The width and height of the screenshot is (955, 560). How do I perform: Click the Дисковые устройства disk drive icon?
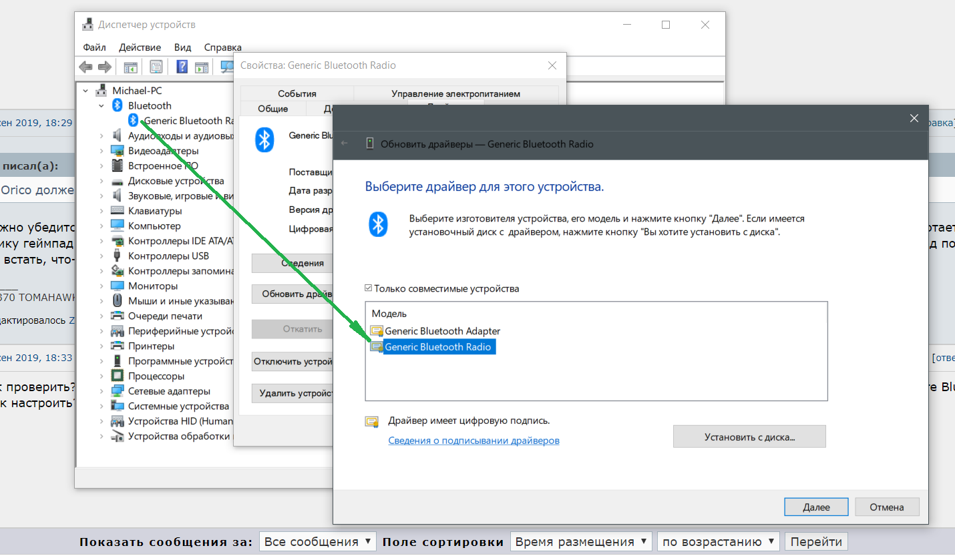[x=118, y=181]
